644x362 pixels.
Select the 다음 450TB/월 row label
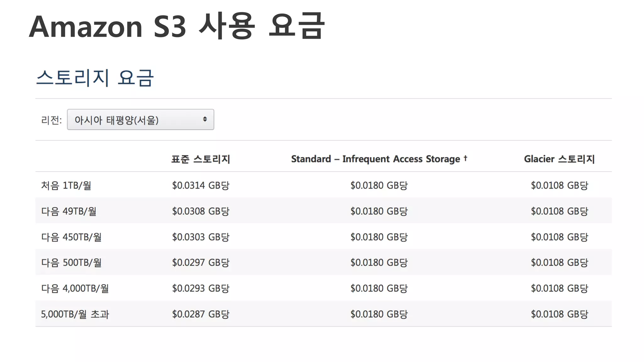tap(71, 237)
